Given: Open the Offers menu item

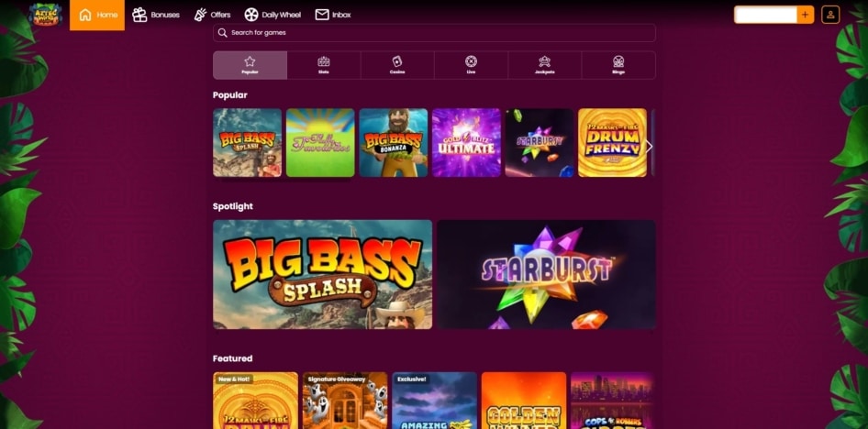Looking at the screenshot, I should point(213,15).
